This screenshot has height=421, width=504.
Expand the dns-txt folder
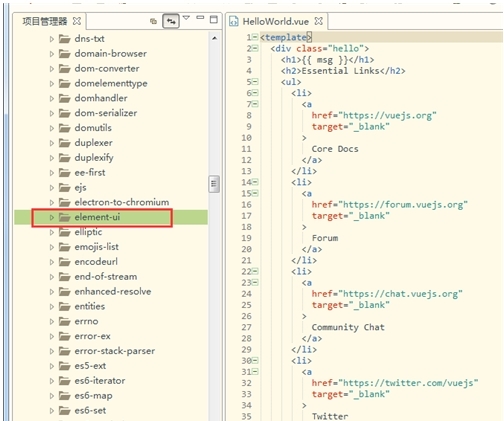click(x=52, y=39)
